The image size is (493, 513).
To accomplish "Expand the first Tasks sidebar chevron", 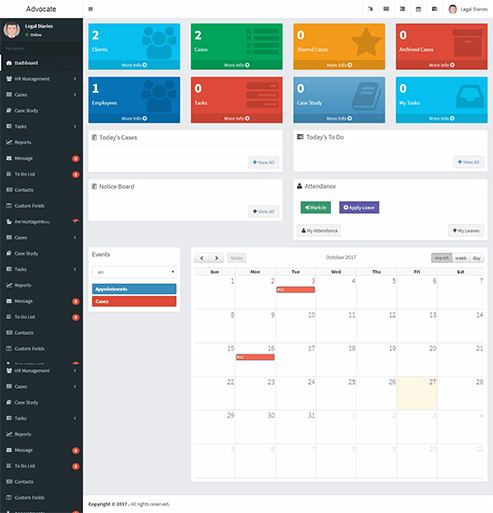I will click(x=75, y=126).
